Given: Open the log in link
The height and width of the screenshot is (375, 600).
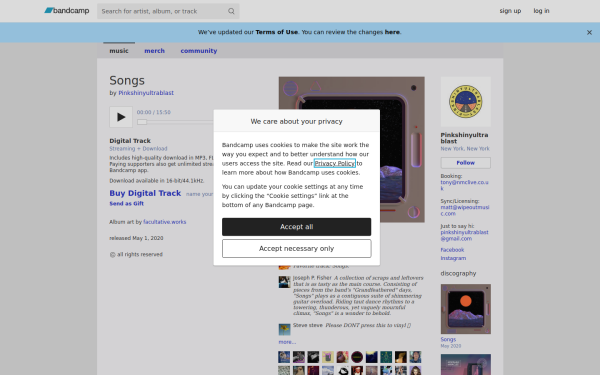Looking at the screenshot, I should tap(541, 11).
